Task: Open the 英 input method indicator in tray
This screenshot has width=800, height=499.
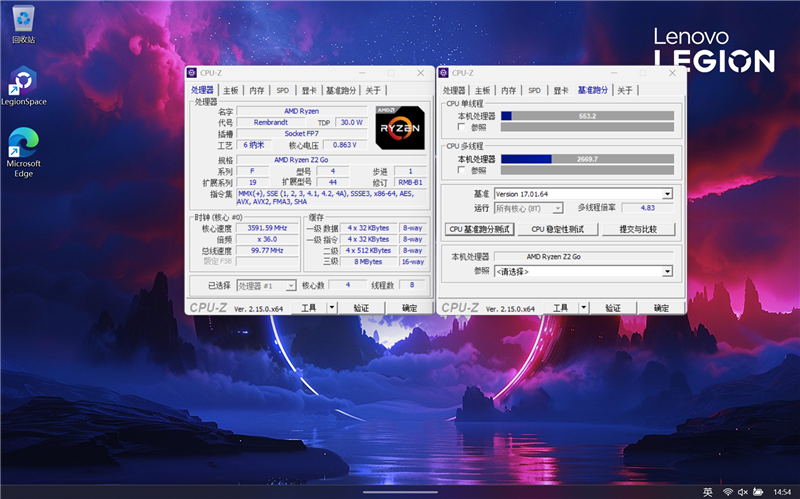Action: pos(708,492)
